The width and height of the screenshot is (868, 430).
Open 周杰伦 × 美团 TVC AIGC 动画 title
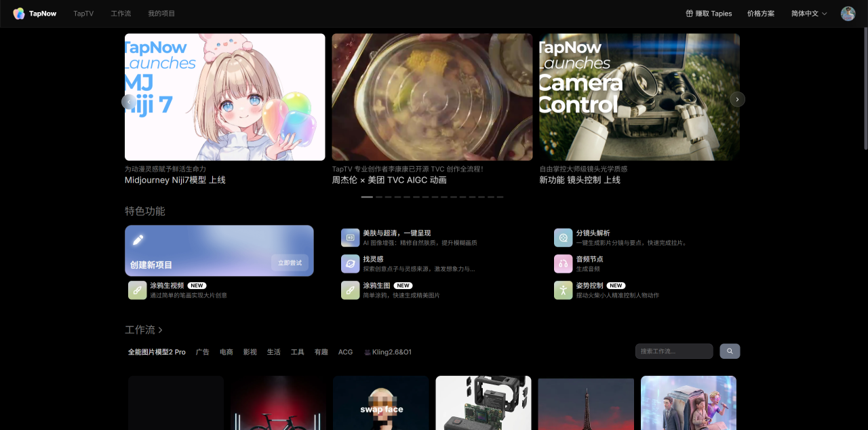pos(389,180)
